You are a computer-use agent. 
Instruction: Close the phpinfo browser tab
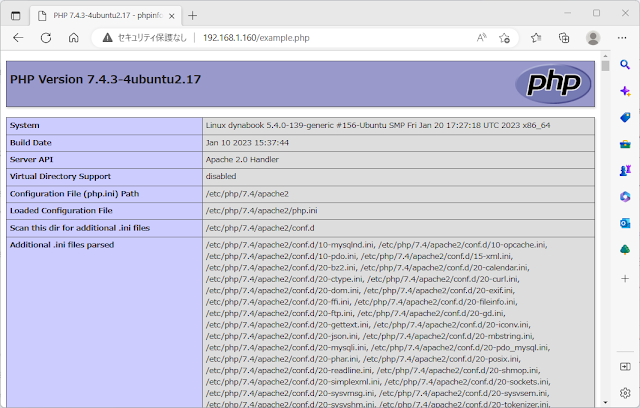[172, 16]
